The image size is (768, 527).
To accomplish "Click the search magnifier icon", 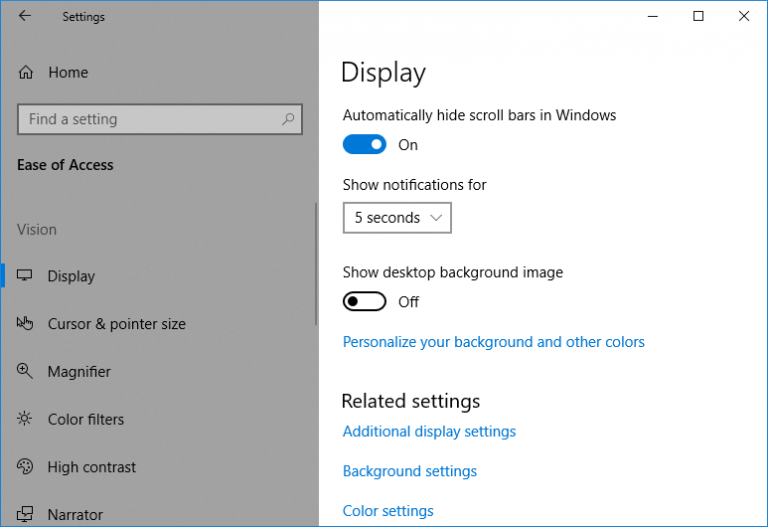I will (288, 119).
